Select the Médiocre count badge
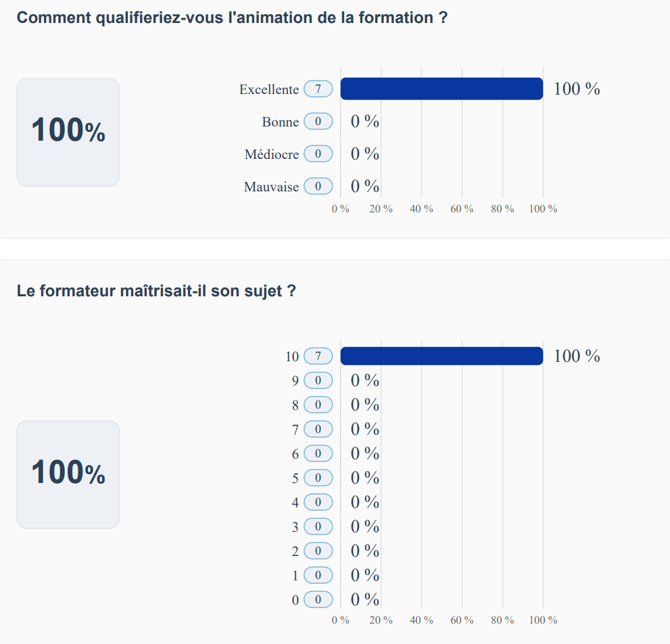Image resolution: width=670 pixels, height=644 pixels. point(318,154)
